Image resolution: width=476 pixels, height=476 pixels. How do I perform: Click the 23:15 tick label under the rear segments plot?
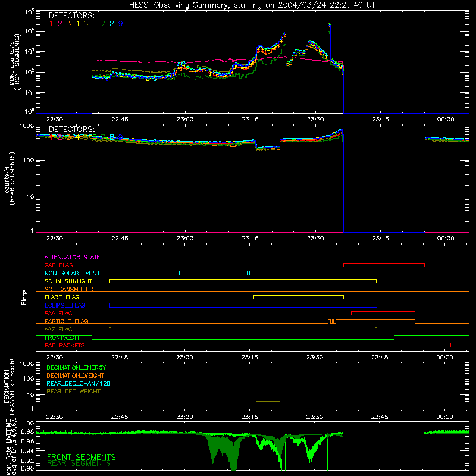coord(250,239)
